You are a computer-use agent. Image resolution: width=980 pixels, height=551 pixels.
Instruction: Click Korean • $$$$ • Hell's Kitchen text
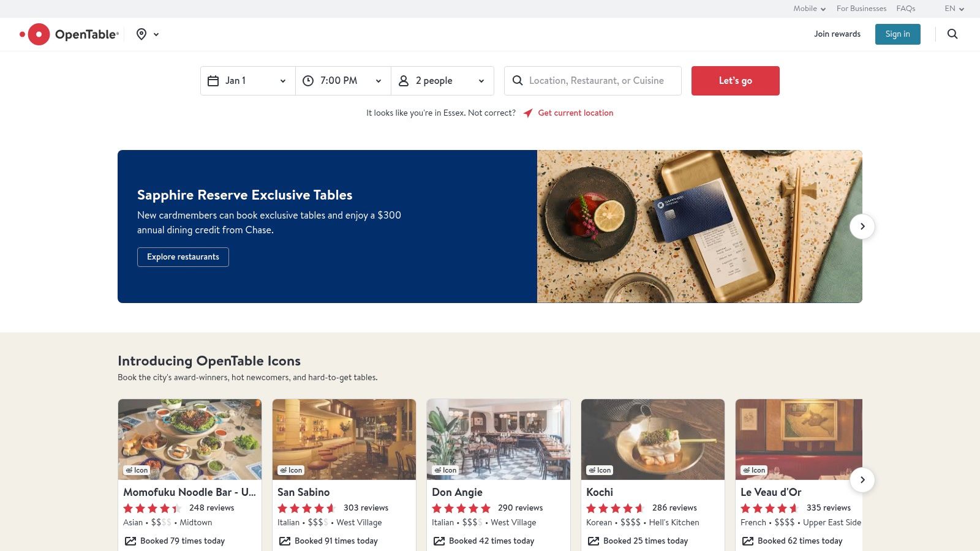pos(643,523)
